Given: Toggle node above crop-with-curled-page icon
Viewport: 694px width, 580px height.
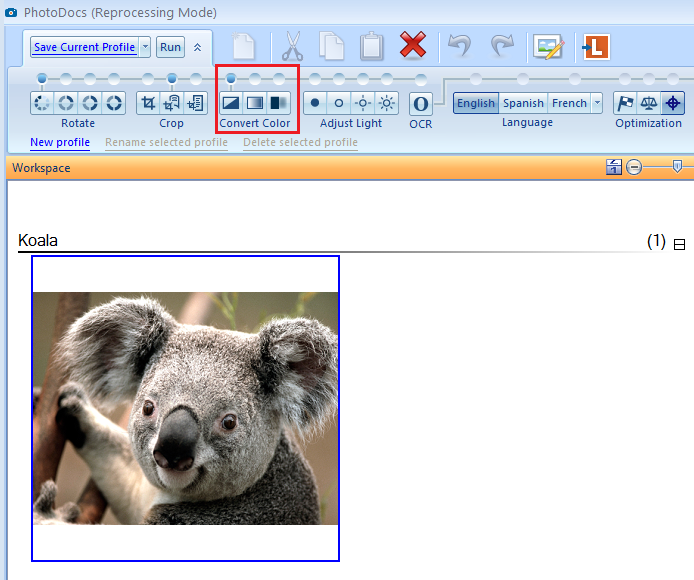Looking at the screenshot, I should pos(172,79).
